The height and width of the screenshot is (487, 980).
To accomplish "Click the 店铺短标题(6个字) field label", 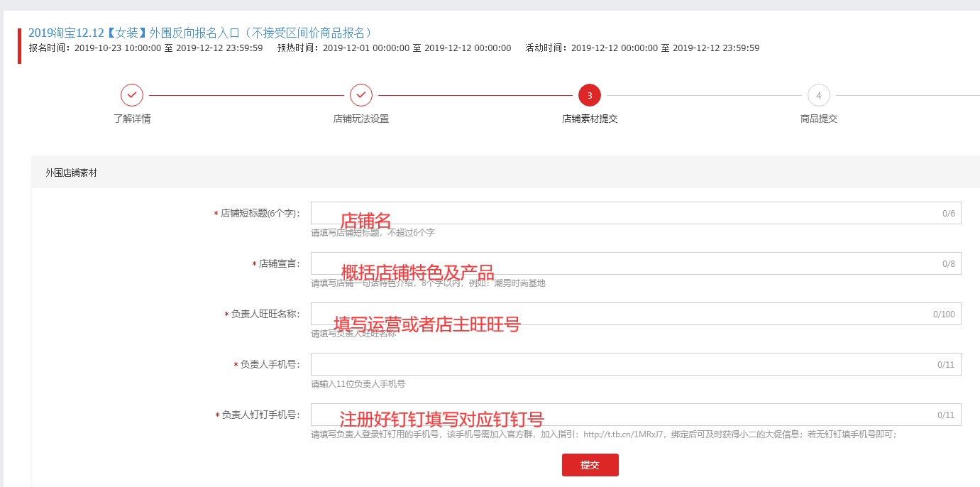I will 257,213.
